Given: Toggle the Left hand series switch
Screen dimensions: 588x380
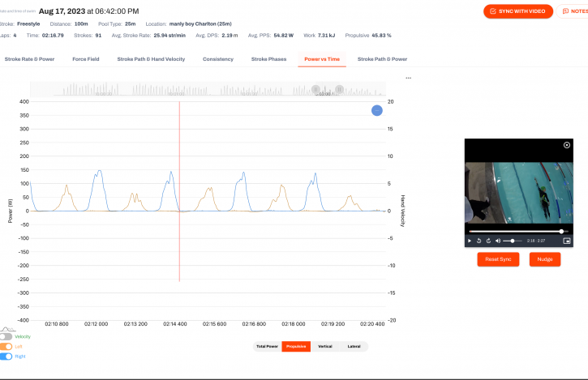Looking at the screenshot, I should [6, 347].
